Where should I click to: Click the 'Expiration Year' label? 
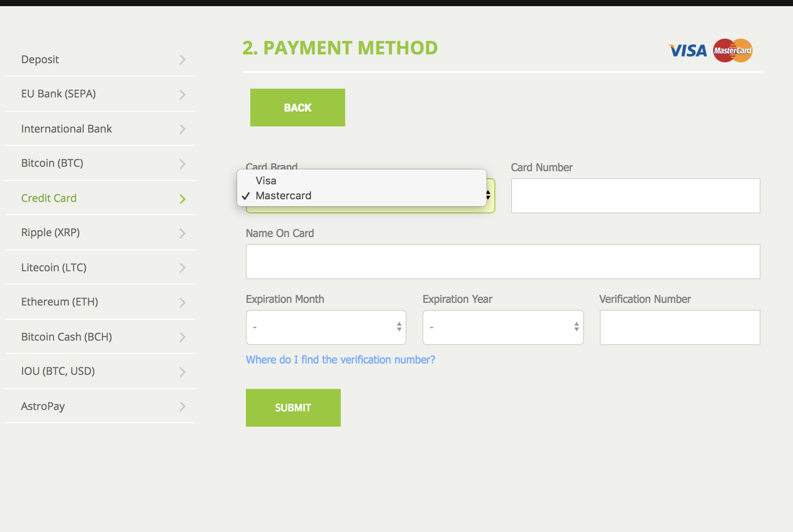click(x=458, y=299)
